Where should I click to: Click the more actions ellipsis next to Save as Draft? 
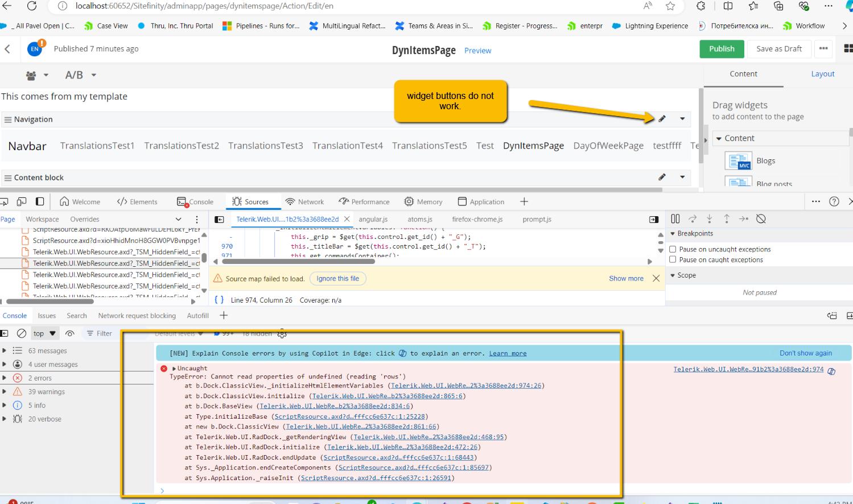[x=823, y=49]
